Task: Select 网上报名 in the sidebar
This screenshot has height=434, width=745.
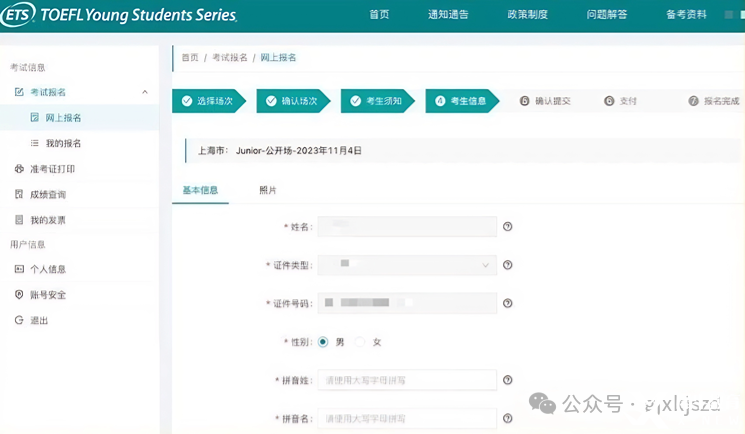Action: [x=80, y=117]
